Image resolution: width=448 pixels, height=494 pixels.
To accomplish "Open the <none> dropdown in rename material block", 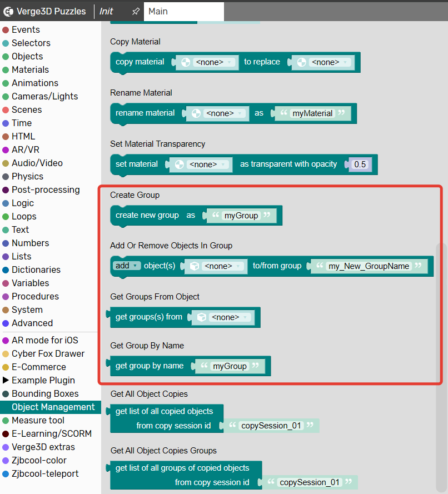I will pos(225,113).
